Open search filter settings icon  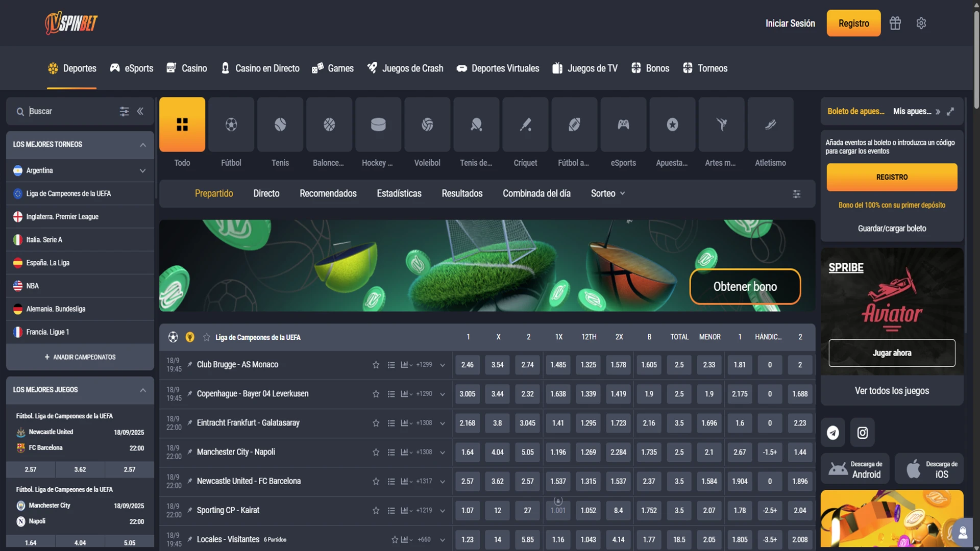tap(124, 111)
